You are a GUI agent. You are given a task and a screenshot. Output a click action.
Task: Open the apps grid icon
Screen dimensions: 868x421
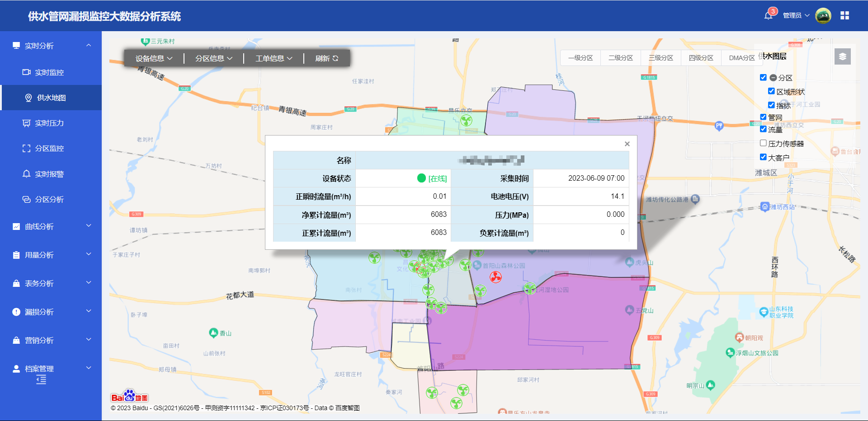point(844,16)
